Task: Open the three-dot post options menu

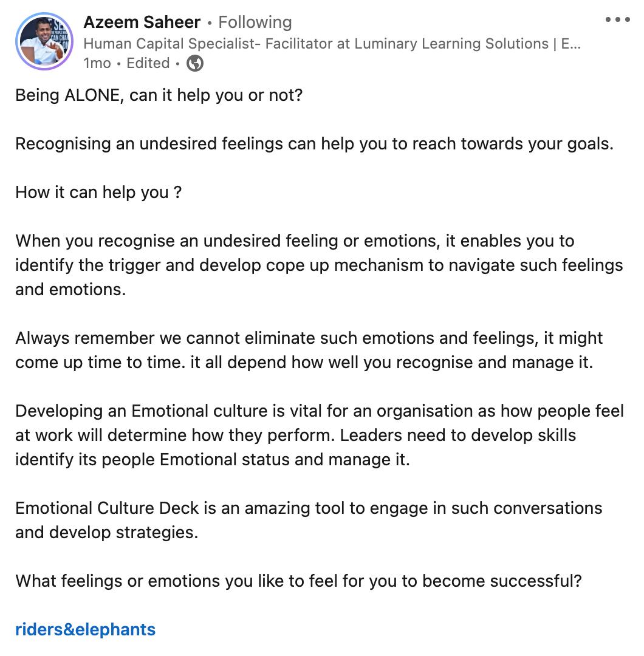Action: 617,19
